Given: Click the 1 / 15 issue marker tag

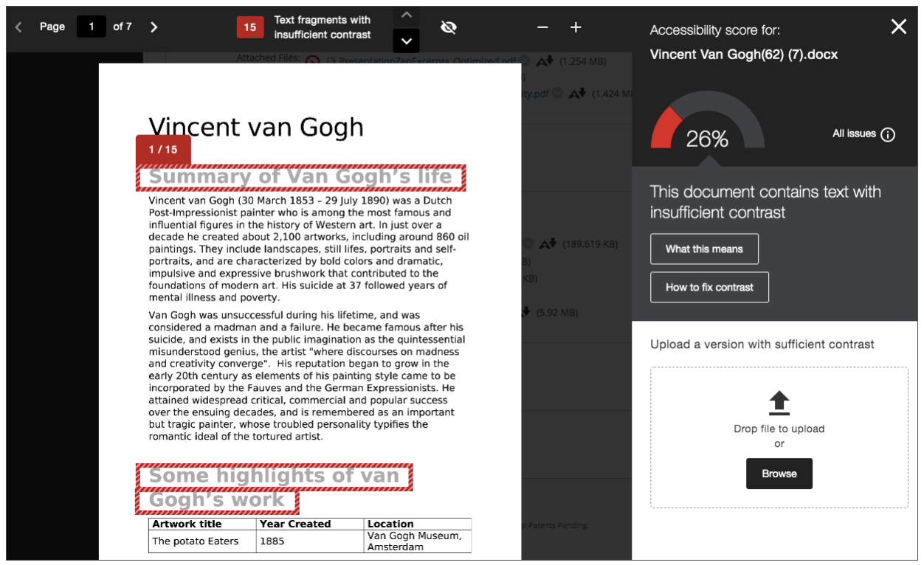Looking at the screenshot, I should (163, 150).
